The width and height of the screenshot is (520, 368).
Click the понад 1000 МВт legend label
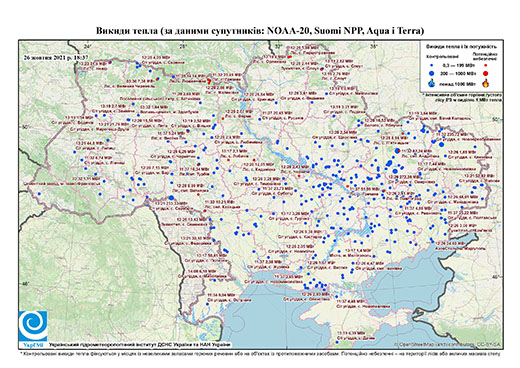coord(459,83)
